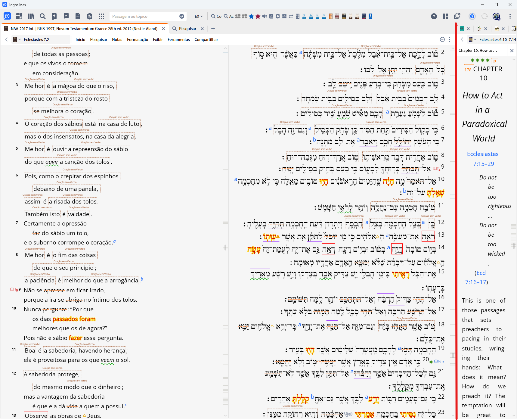
Task: Open the Layouts panel icon
Action: (446, 16)
